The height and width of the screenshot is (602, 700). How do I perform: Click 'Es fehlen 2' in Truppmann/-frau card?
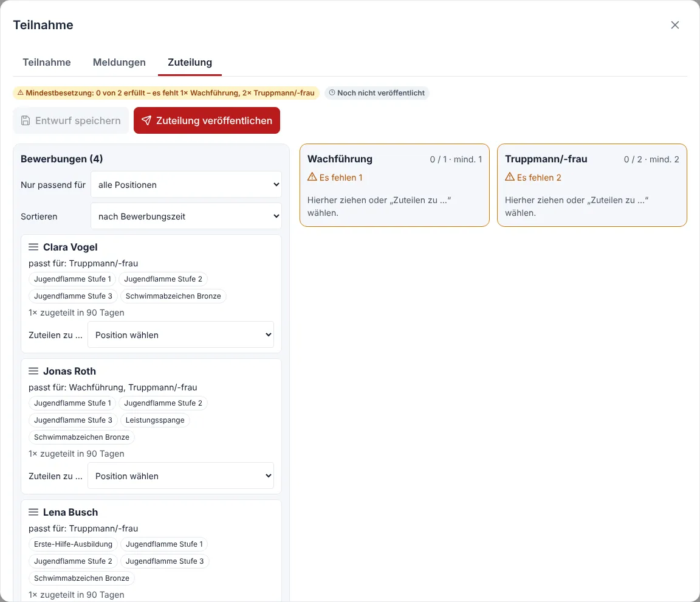coord(539,178)
